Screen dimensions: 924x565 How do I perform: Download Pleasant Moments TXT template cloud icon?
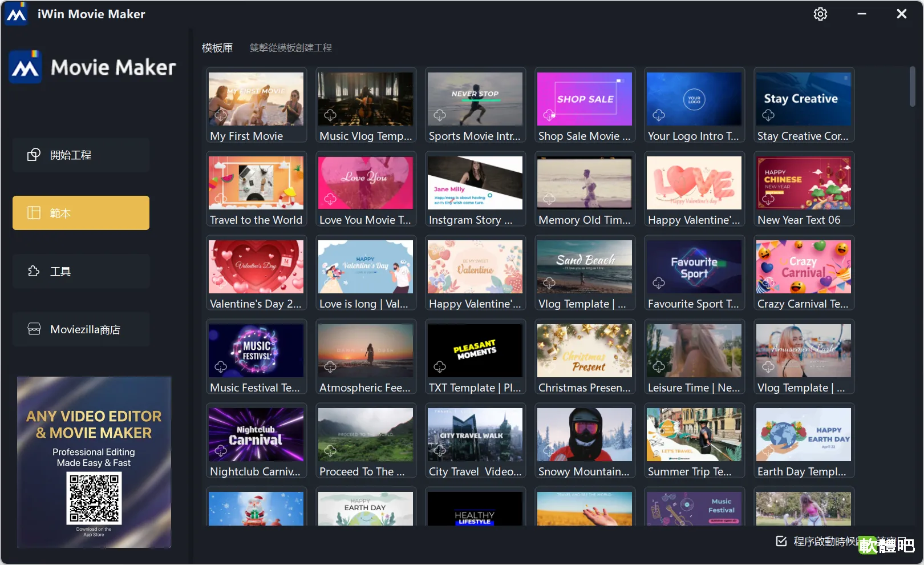pyautogui.click(x=440, y=367)
